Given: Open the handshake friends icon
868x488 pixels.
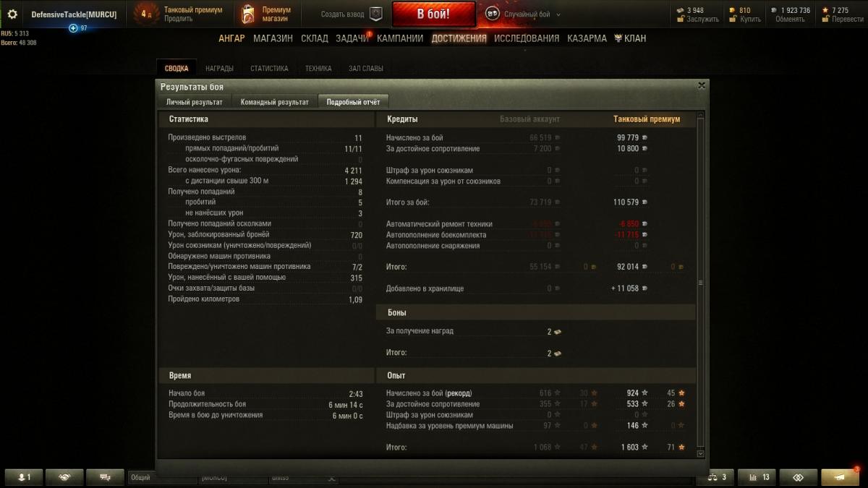Looking at the screenshot, I should 64,477.
